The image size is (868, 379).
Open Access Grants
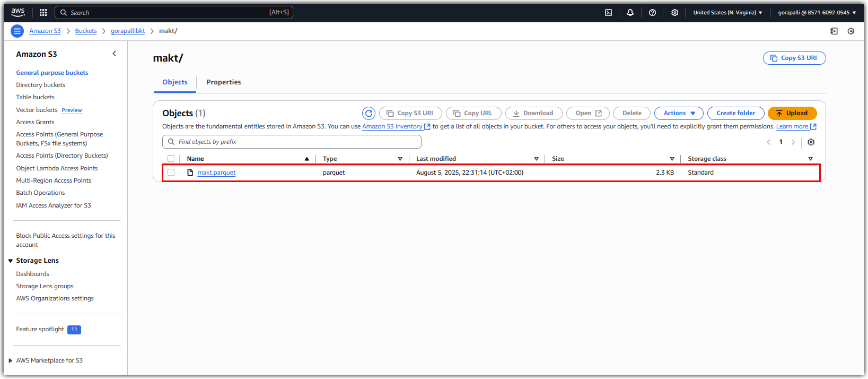click(35, 122)
